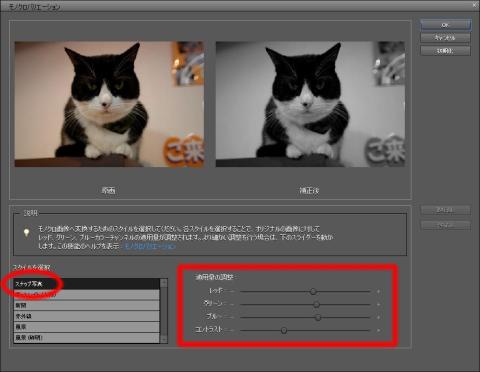Click the グリーン slider handle

(x=316, y=304)
